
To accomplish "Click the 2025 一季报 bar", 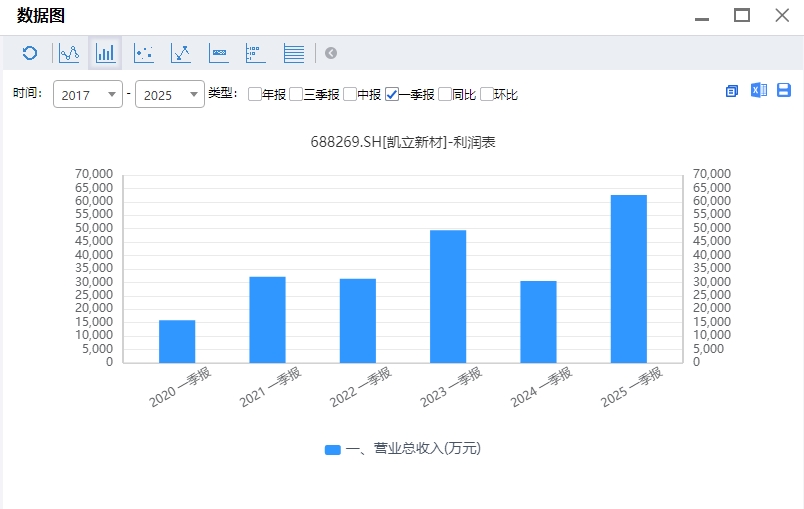I will pyautogui.click(x=629, y=279).
